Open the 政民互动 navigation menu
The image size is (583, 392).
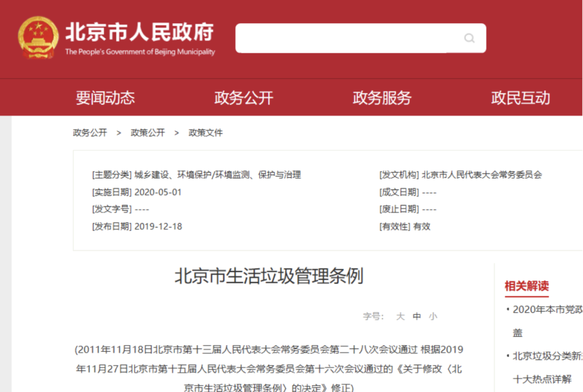[x=520, y=98]
